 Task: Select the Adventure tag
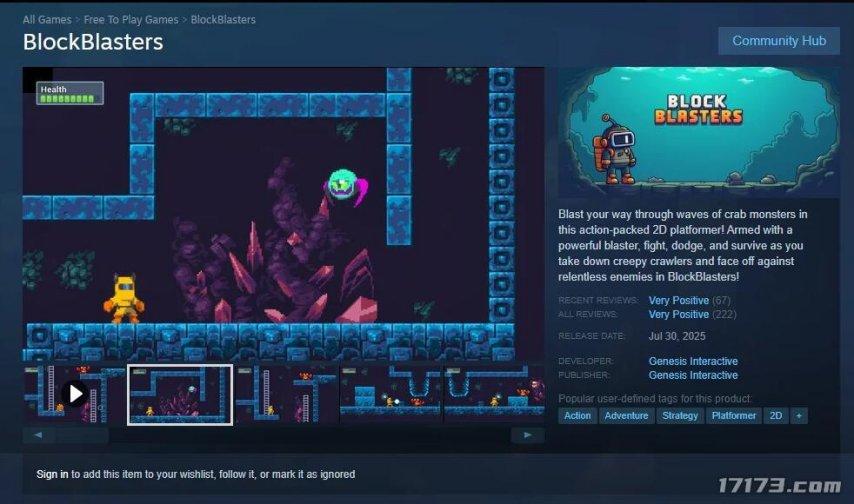[x=626, y=415]
